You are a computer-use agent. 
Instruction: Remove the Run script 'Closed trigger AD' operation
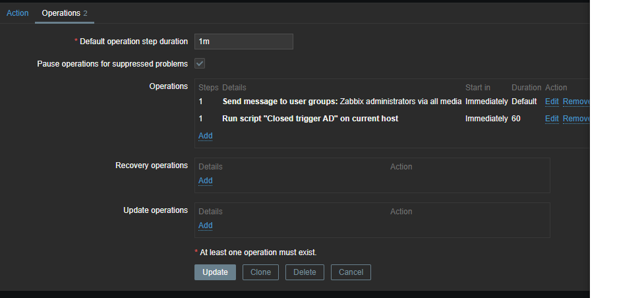[575, 119]
